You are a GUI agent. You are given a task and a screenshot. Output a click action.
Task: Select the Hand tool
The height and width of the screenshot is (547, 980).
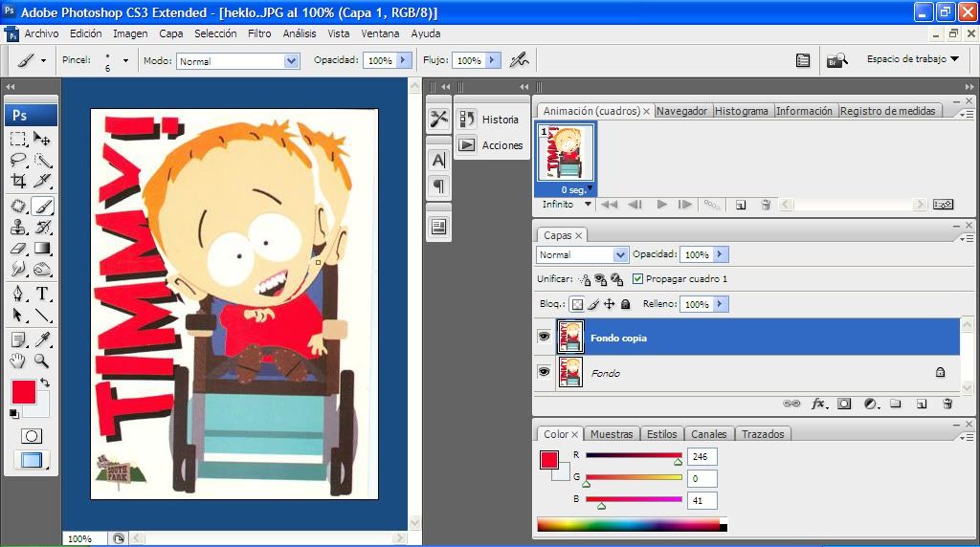pyautogui.click(x=18, y=361)
